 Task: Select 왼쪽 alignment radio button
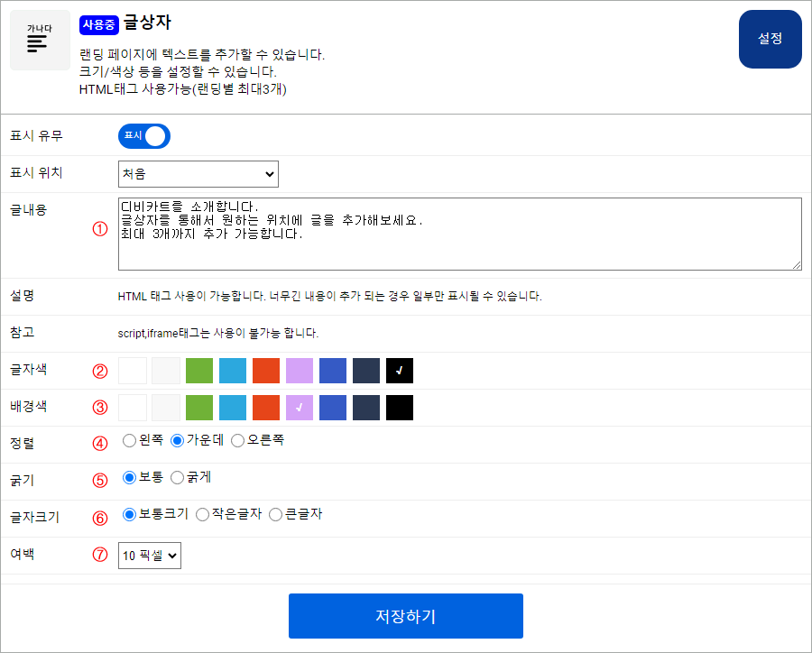click(x=129, y=441)
